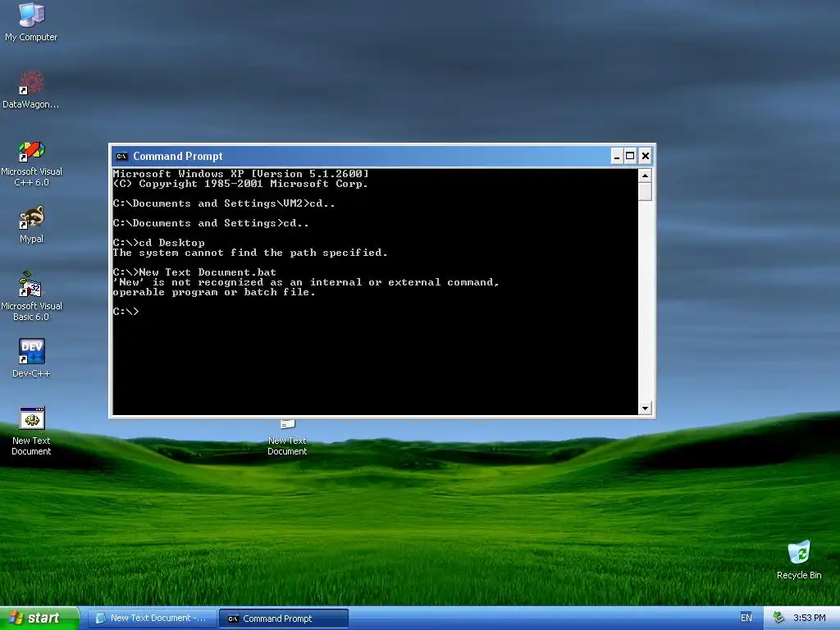Image resolution: width=840 pixels, height=630 pixels.
Task: Minimize the Command Prompt window
Action: click(x=617, y=157)
